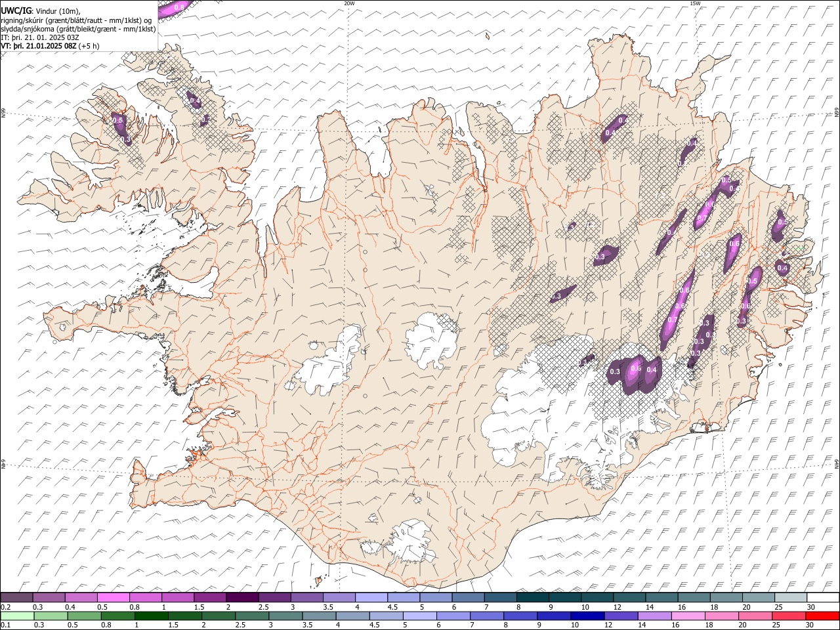Select the 4–4.5 lavender swatch in the upper legend row
The image size is (840, 630).
point(371,597)
